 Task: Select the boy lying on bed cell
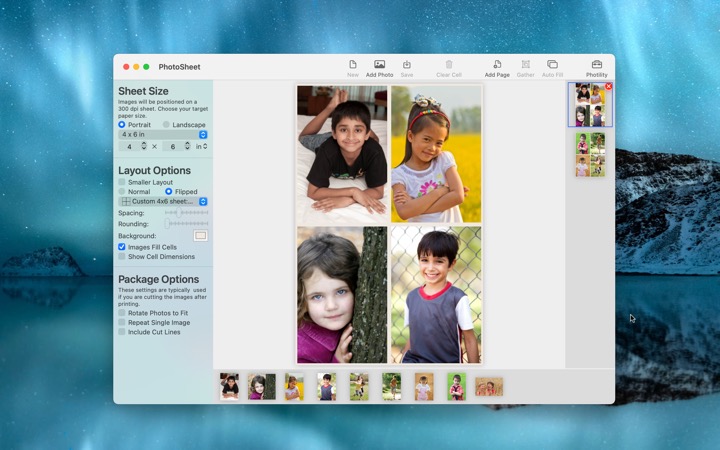(342, 154)
